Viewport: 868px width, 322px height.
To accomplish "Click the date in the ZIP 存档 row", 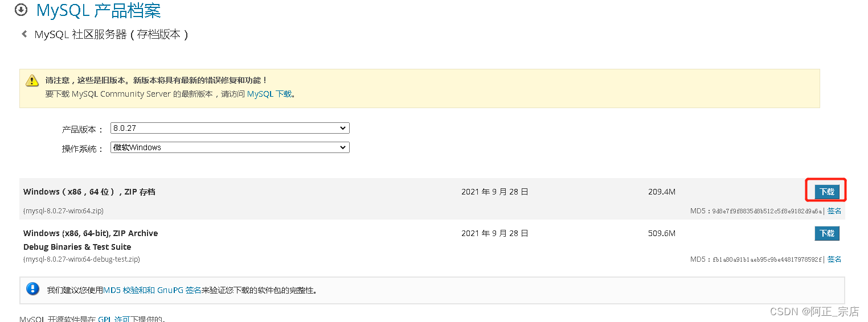I will (x=495, y=192).
